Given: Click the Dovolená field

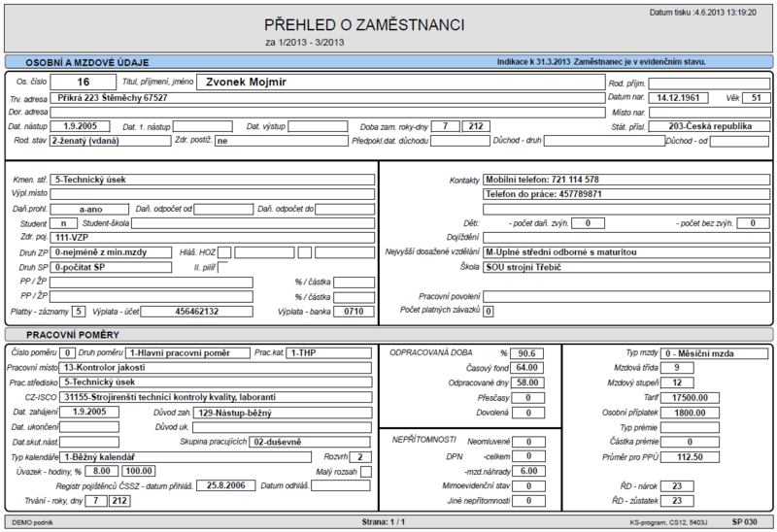Looking at the screenshot, I should [528, 413].
